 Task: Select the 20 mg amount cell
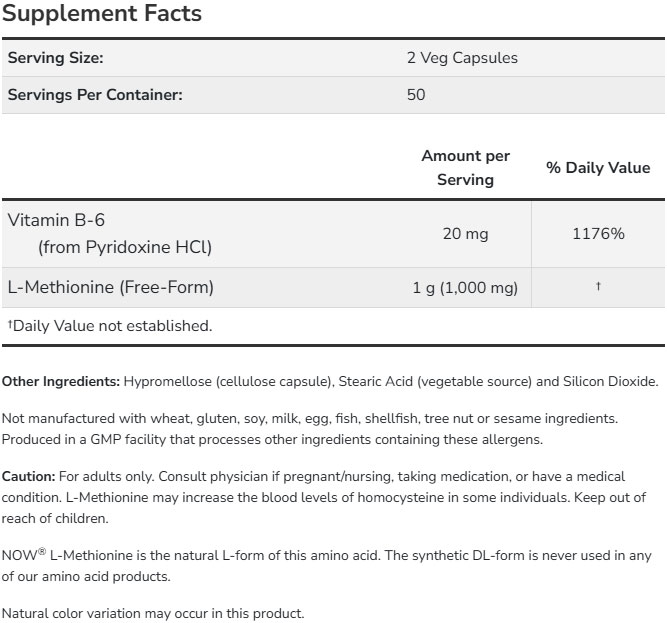pos(465,234)
